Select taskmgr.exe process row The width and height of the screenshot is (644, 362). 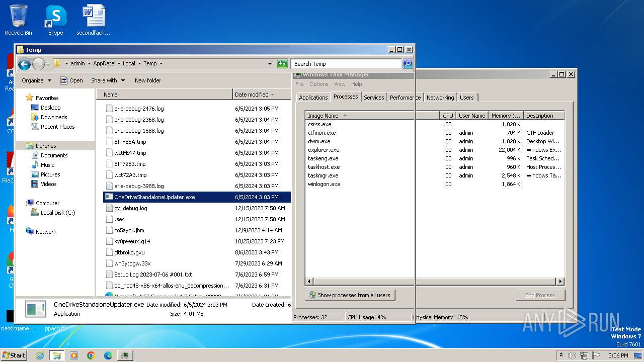[435, 175]
